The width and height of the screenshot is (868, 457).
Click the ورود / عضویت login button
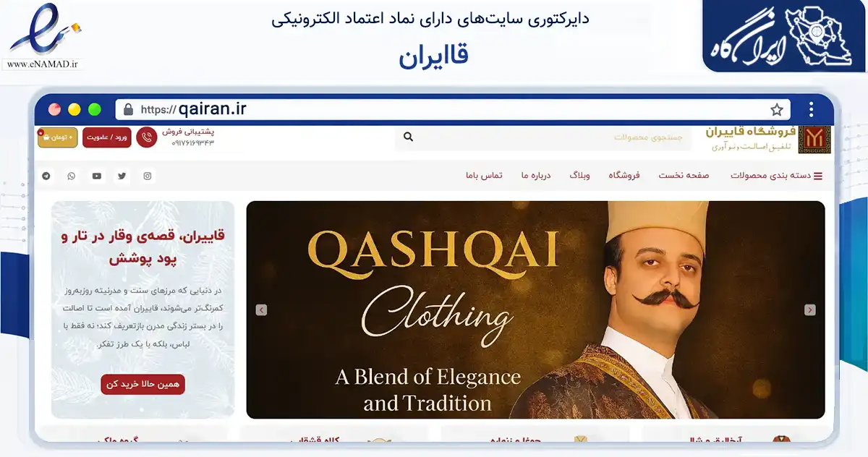tap(107, 137)
